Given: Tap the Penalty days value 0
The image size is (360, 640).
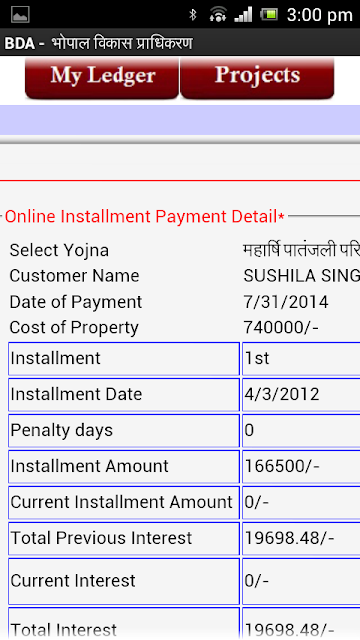Looking at the screenshot, I should pyautogui.click(x=301, y=431).
